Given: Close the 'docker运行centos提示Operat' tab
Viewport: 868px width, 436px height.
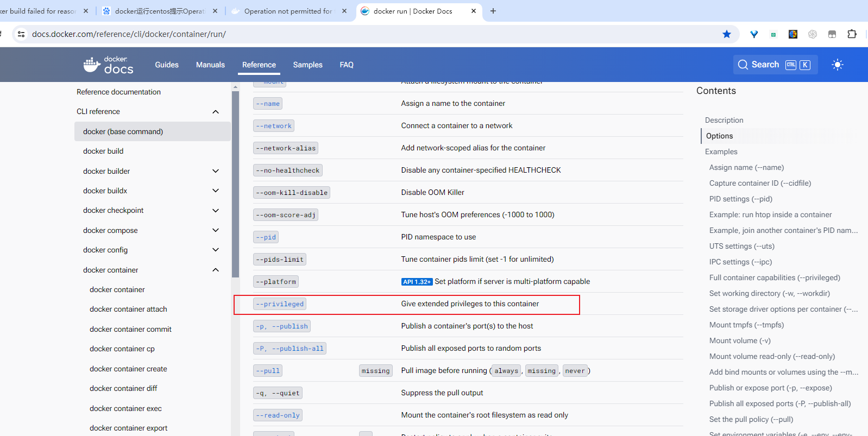Looking at the screenshot, I should click(x=215, y=11).
